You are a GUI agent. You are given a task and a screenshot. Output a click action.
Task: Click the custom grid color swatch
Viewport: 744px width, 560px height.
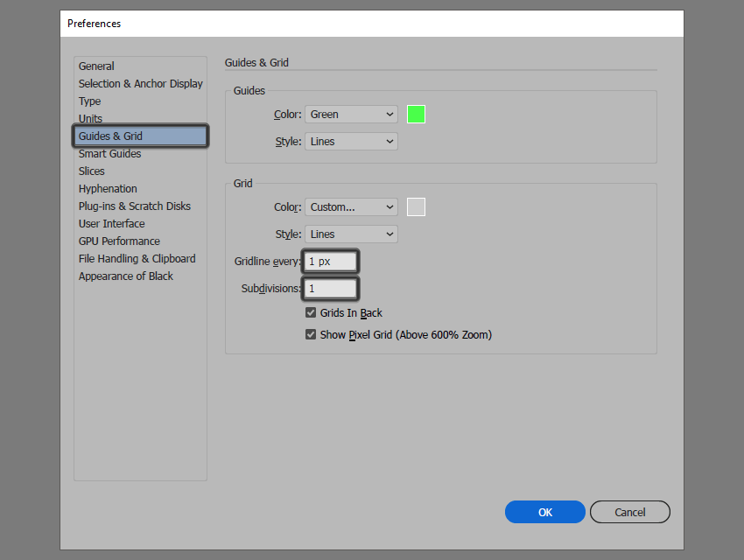pos(416,206)
